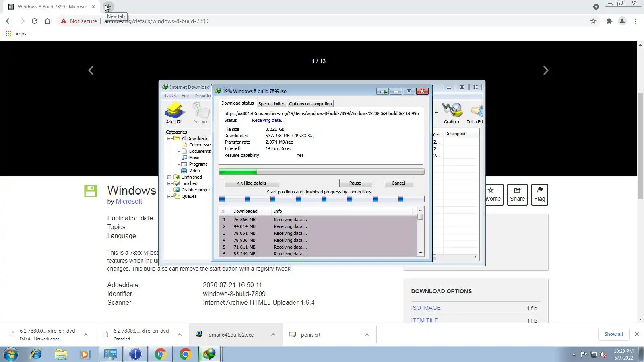
Task: Click the green download progress bar
Action: tap(321, 172)
